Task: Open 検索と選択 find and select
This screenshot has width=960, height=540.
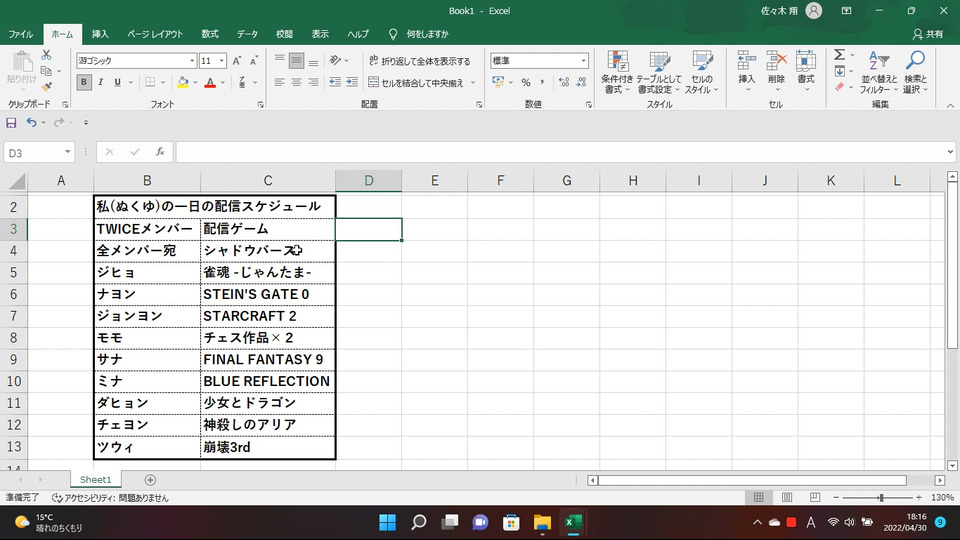Action: (915, 72)
